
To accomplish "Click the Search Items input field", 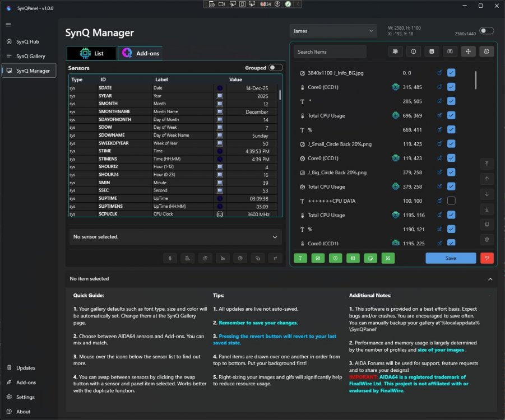I will (330, 52).
